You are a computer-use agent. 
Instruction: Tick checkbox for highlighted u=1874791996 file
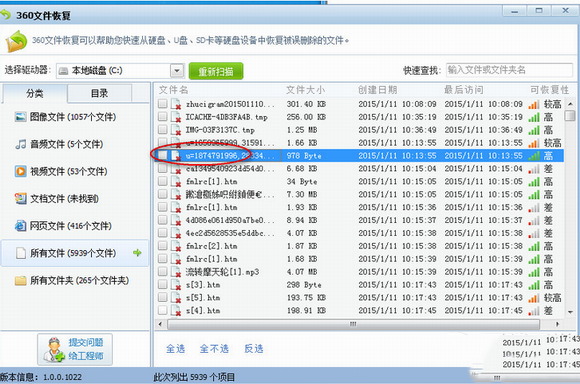pos(162,155)
